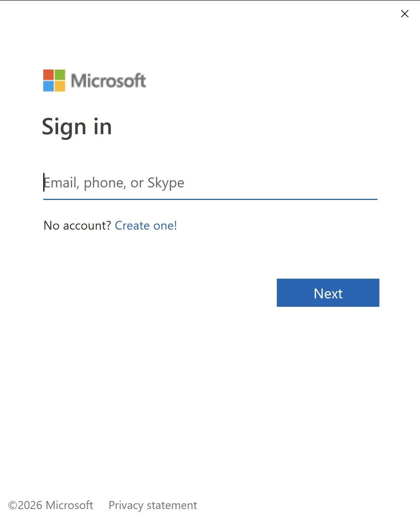420x517 pixels.
Task: Click the green square of Microsoft logo
Action: click(x=60, y=75)
